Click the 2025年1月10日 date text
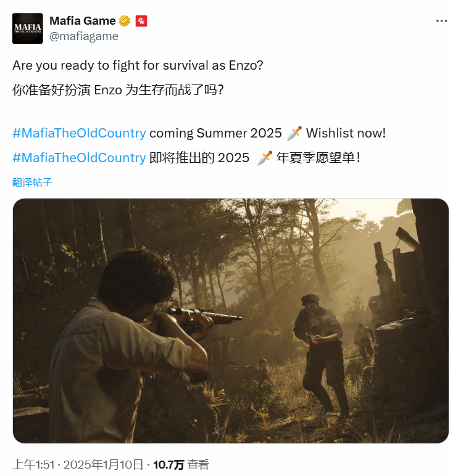 [x=103, y=464]
